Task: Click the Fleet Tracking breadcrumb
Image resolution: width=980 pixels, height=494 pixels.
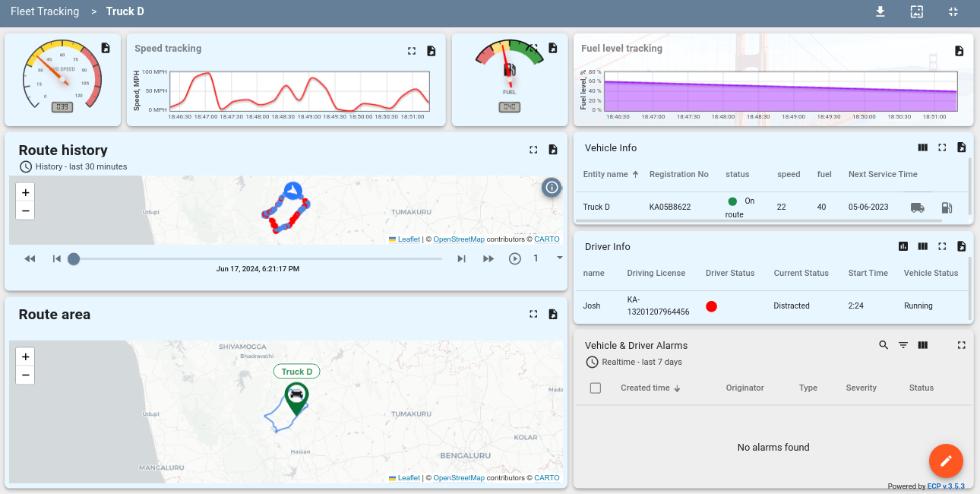Action: [44, 11]
